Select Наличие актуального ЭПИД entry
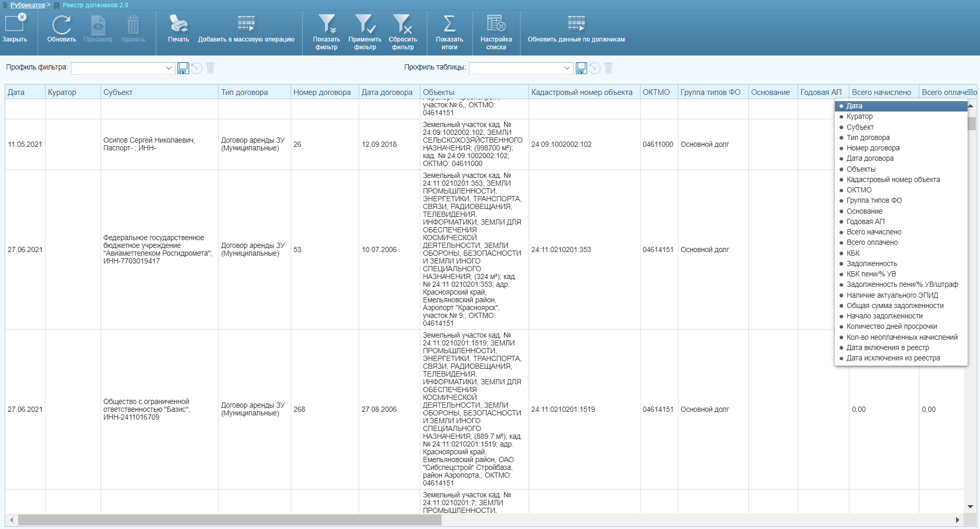The height and width of the screenshot is (529, 980). click(x=901, y=295)
